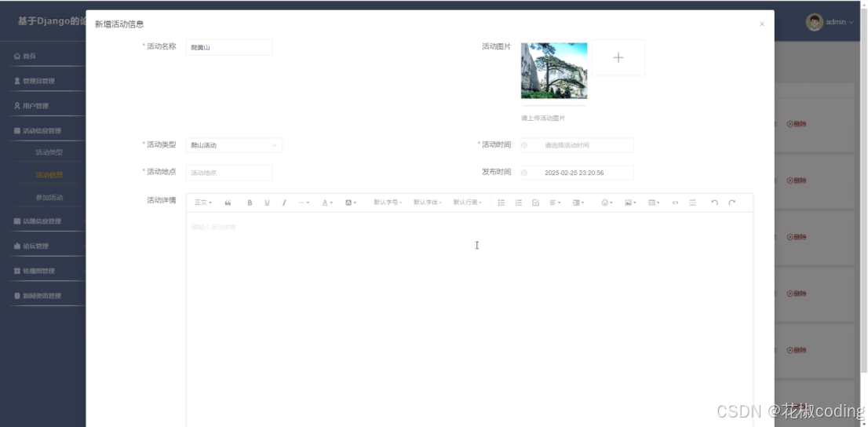Open the text alignment options
The image size is (868, 427).
[555, 203]
